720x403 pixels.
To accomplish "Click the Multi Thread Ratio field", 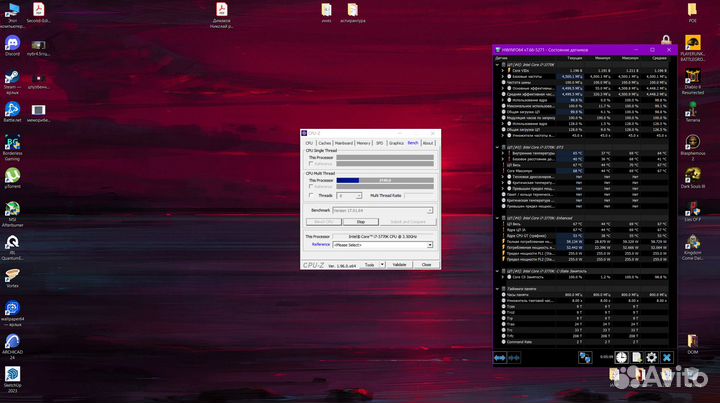I will tap(420, 196).
